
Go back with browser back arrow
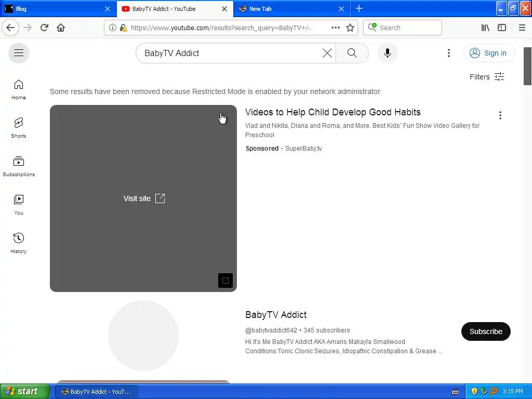tap(10, 28)
